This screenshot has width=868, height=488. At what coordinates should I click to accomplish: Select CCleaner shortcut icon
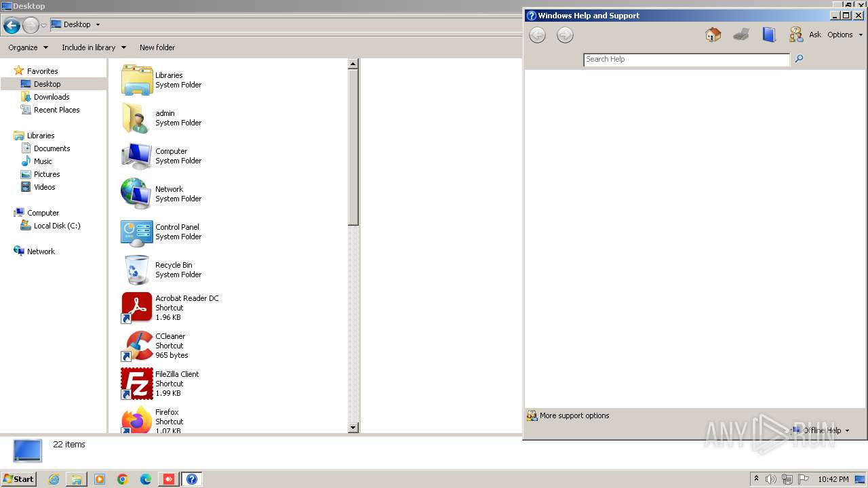pos(137,346)
